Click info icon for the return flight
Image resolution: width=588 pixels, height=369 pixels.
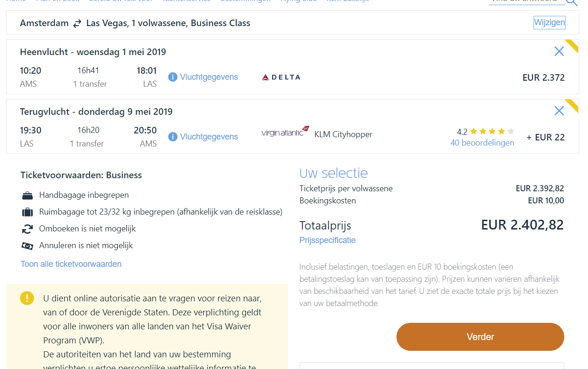[173, 137]
